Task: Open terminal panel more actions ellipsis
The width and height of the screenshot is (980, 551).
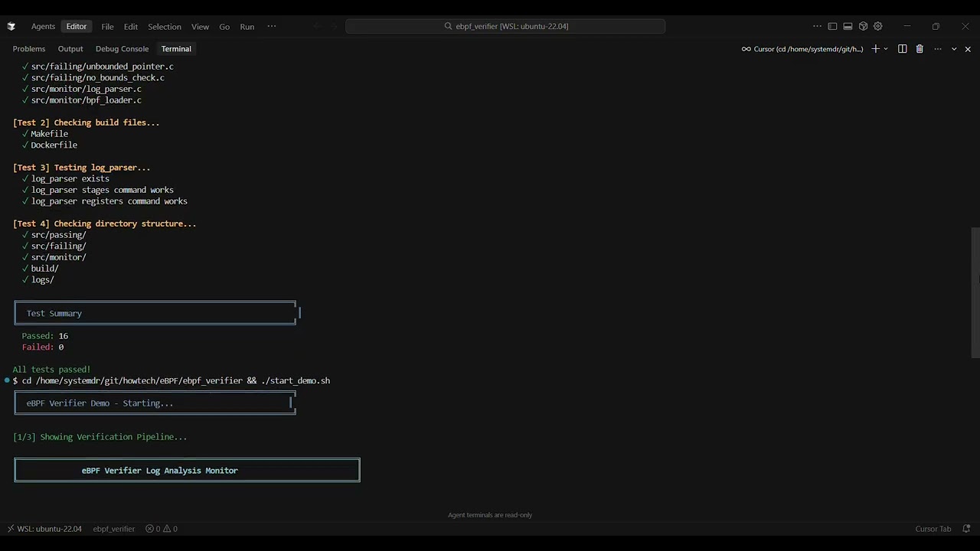Action: click(937, 49)
